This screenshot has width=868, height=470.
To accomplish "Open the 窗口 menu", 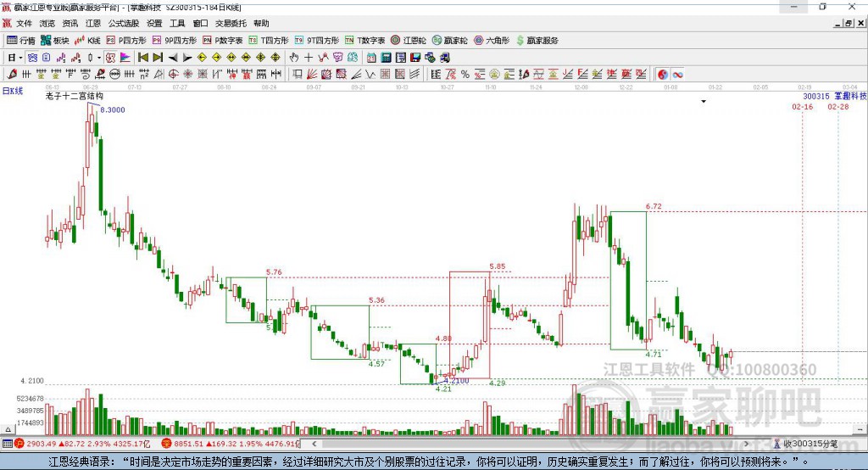I will click(x=200, y=23).
